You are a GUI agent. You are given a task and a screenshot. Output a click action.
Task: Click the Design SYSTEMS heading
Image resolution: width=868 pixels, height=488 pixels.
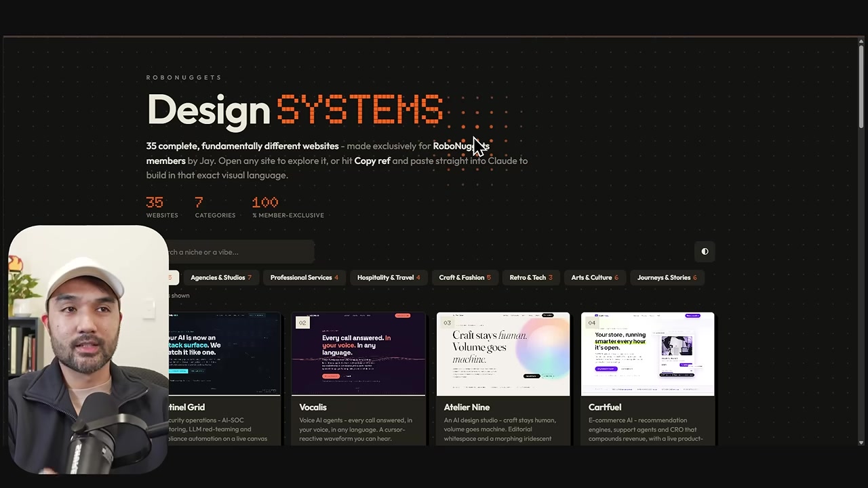tap(295, 109)
